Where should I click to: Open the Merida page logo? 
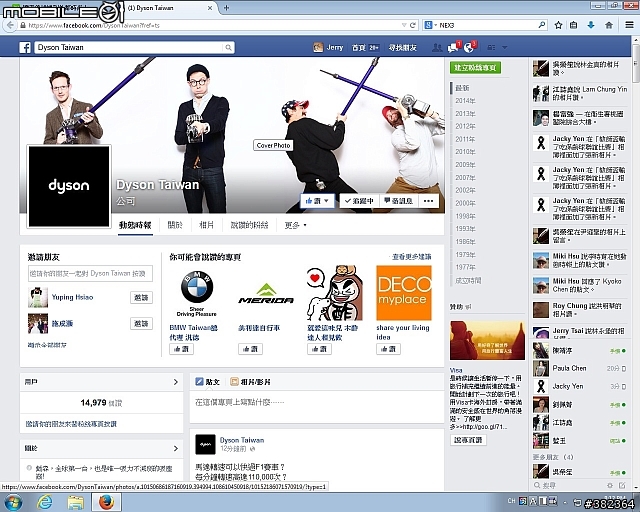[266, 294]
